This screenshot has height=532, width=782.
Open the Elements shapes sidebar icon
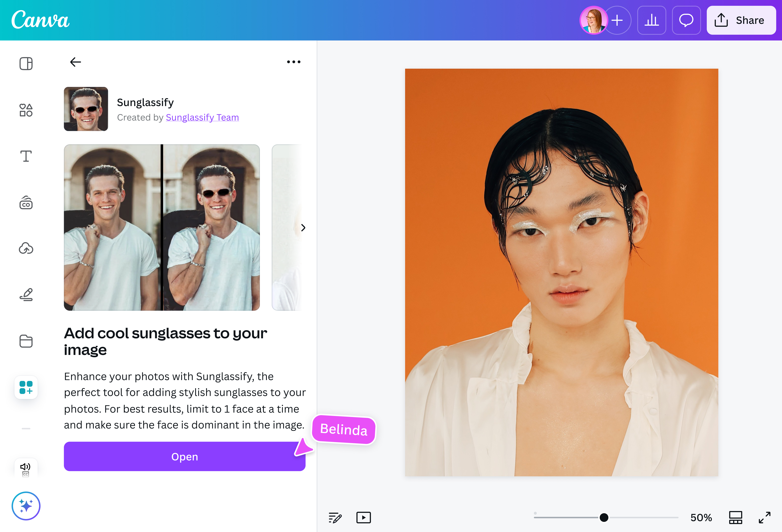pos(26,110)
